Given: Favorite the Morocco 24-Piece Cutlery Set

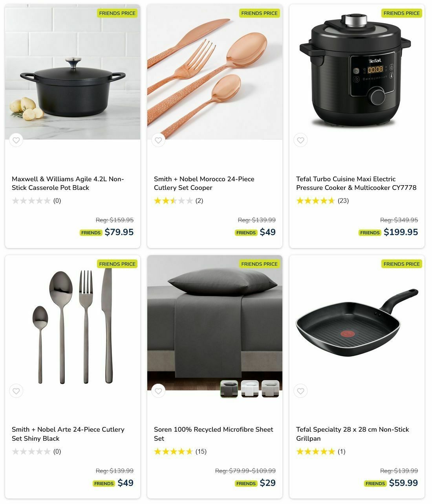Looking at the screenshot, I should tap(158, 140).
